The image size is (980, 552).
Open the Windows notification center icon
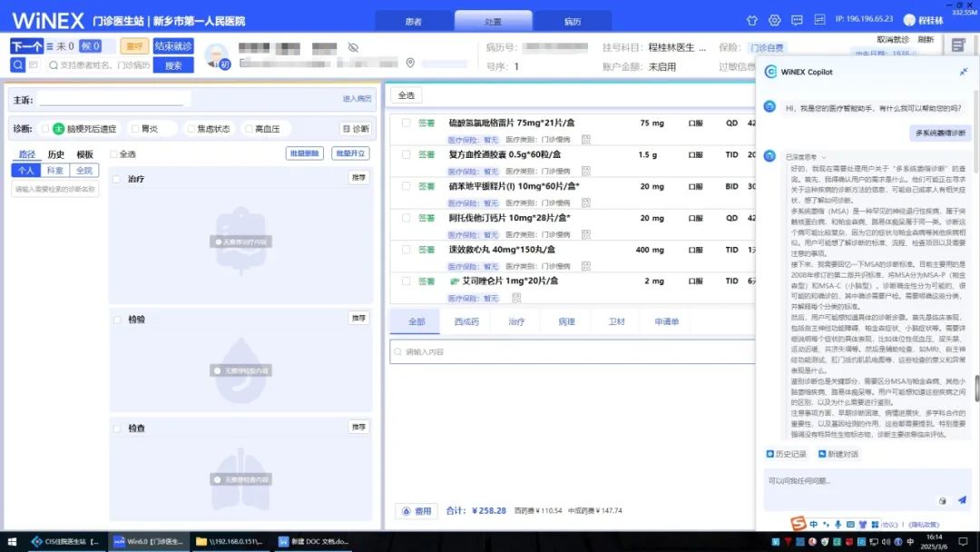pyautogui.click(x=963, y=541)
